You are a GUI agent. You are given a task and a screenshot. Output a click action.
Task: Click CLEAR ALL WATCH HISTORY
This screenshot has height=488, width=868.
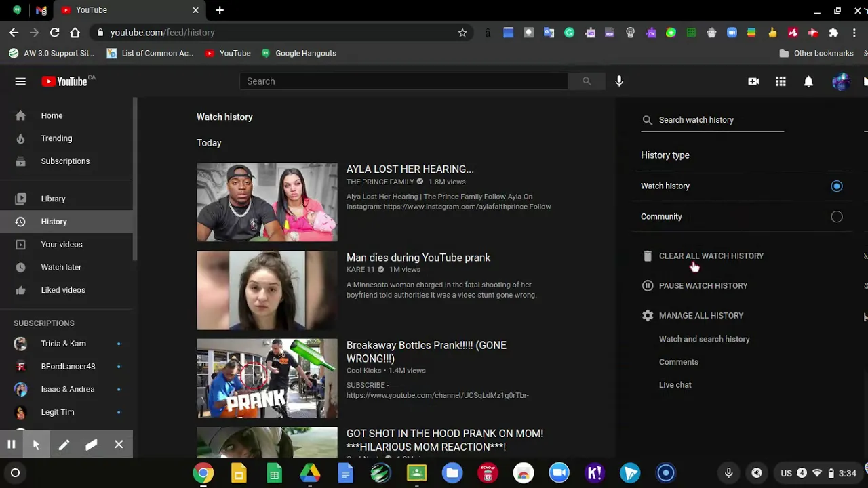tap(703, 256)
